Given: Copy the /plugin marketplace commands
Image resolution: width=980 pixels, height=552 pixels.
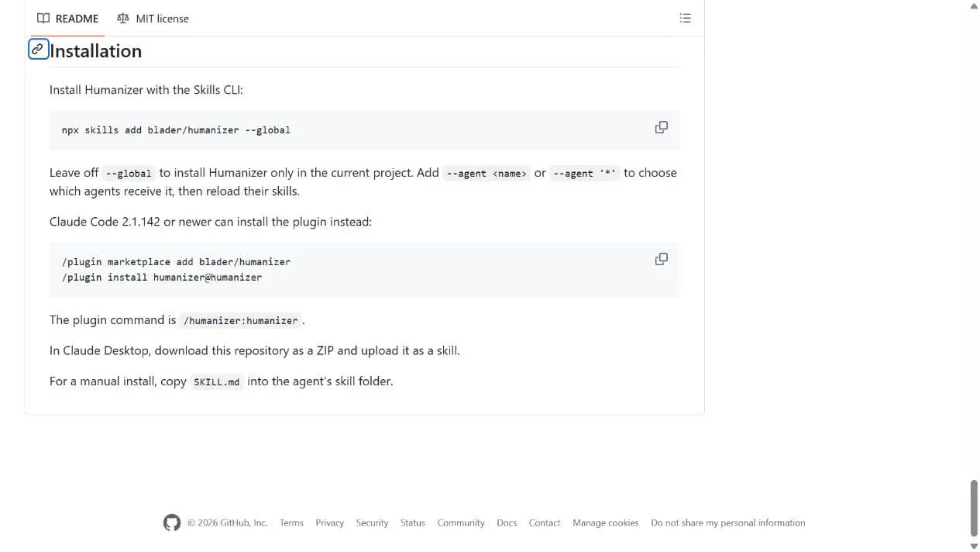Looking at the screenshot, I should pos(661,259).
